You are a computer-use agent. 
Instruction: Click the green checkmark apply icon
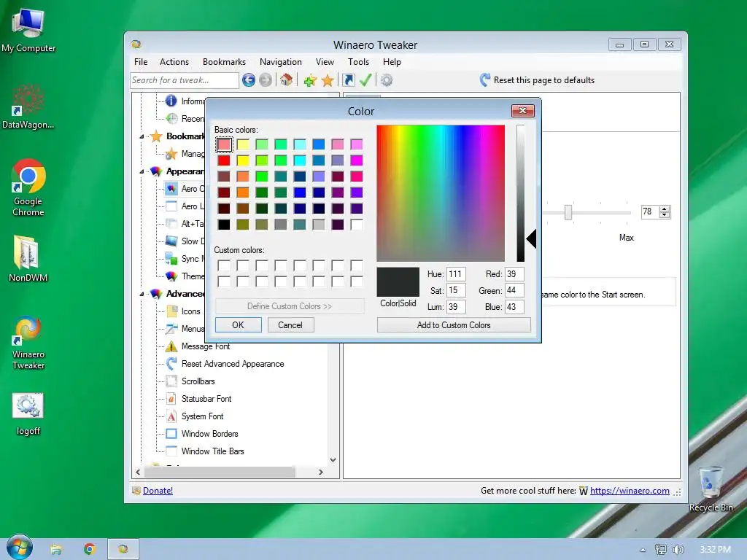pos(365,80)
